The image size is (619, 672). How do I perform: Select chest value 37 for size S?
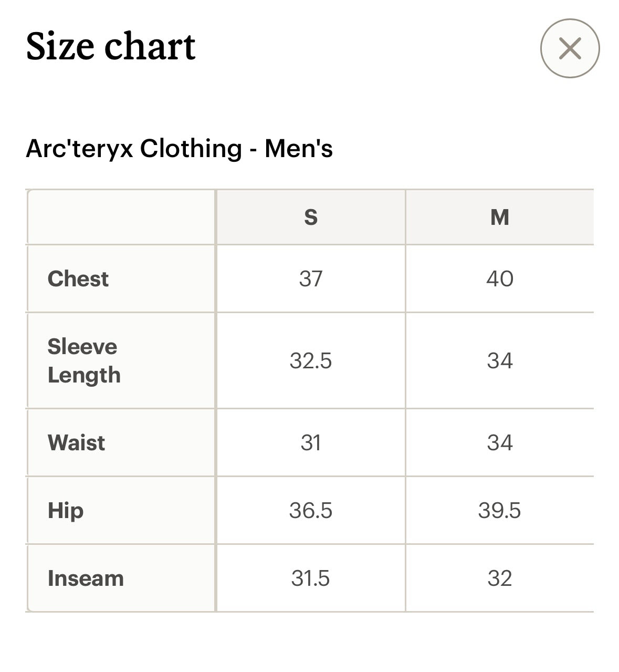311,278
